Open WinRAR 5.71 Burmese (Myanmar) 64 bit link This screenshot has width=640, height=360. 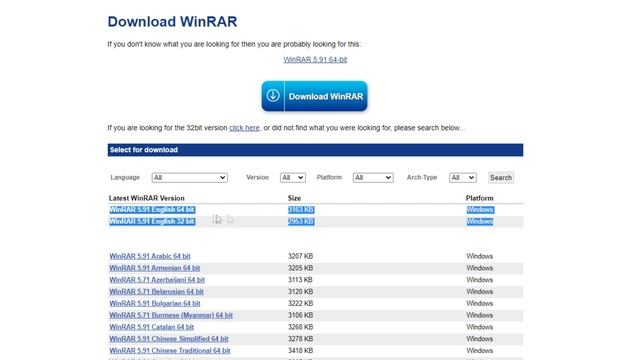[171, 316]
